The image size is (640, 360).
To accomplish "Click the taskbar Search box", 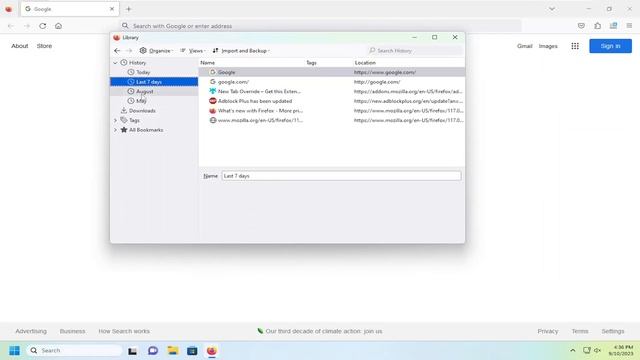I will tap(74, 351).
